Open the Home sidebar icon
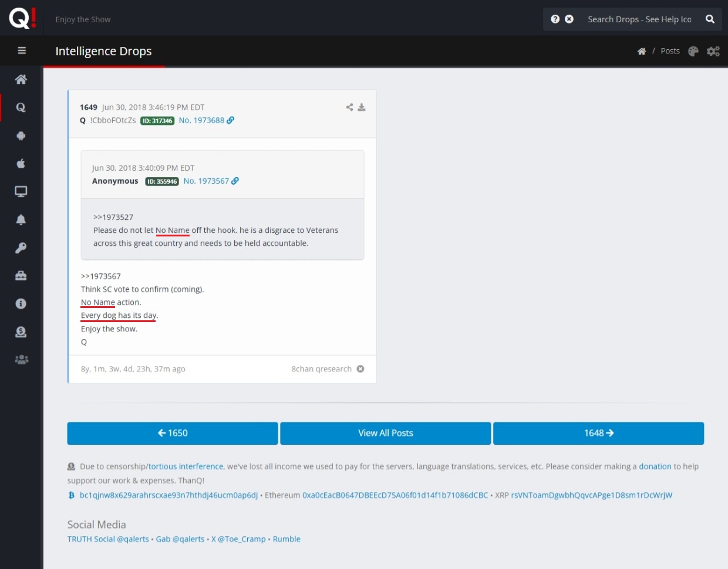This screenshot has height=569, width=728. (21, 79)
